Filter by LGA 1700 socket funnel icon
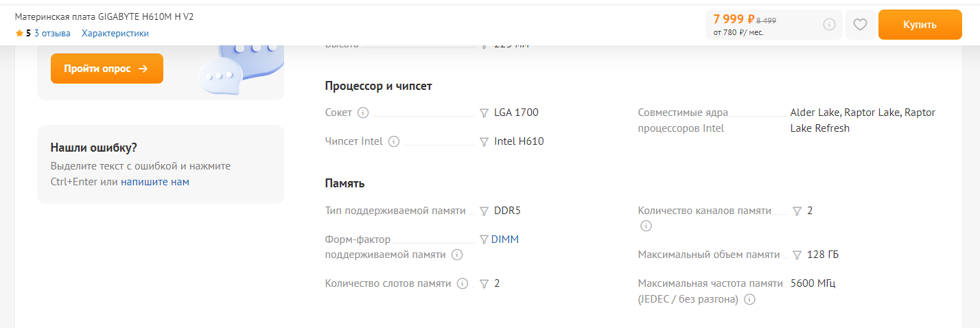This screenshot has height=328, width=980. click(484, 113)
